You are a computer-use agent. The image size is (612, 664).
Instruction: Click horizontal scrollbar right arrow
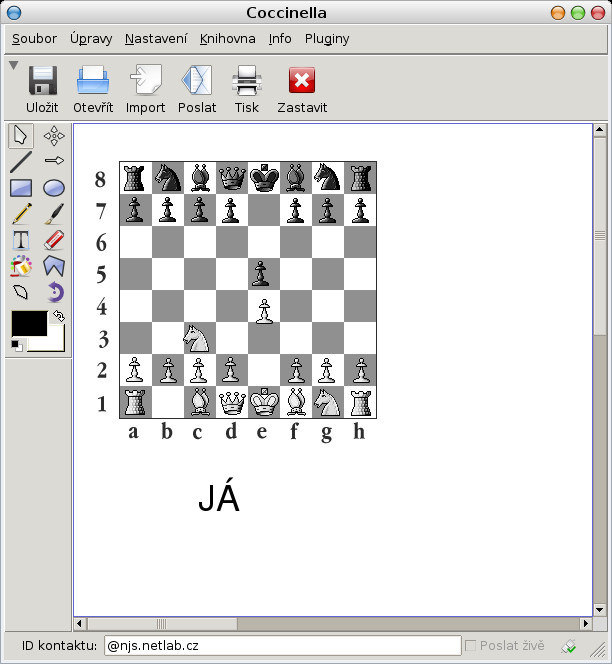(586, 623)
